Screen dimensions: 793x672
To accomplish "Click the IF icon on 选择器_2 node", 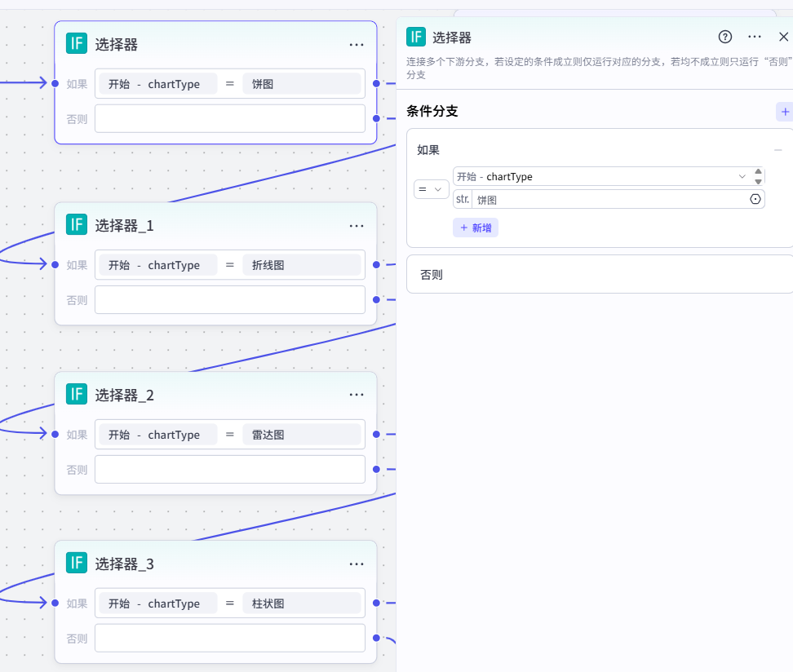I will [x=76, y=395].
